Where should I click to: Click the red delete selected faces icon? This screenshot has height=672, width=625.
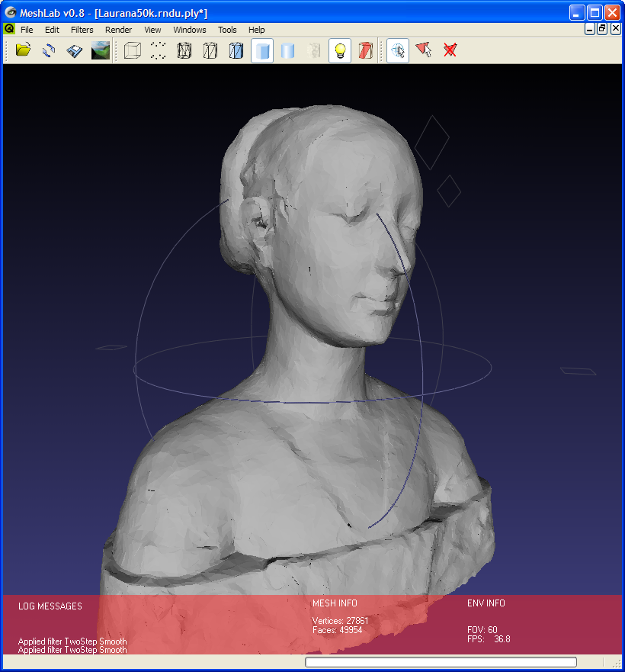click(x=450, y=51)
